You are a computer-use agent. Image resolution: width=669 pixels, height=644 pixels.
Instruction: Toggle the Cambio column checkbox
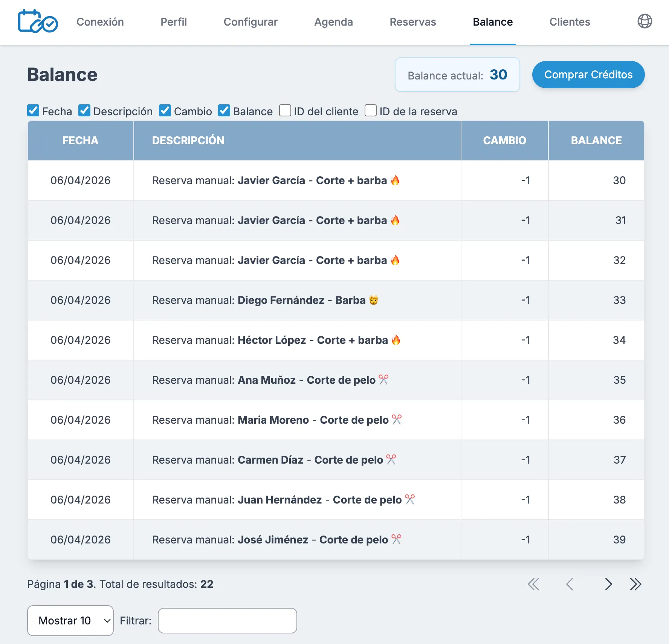pos(165,111)
